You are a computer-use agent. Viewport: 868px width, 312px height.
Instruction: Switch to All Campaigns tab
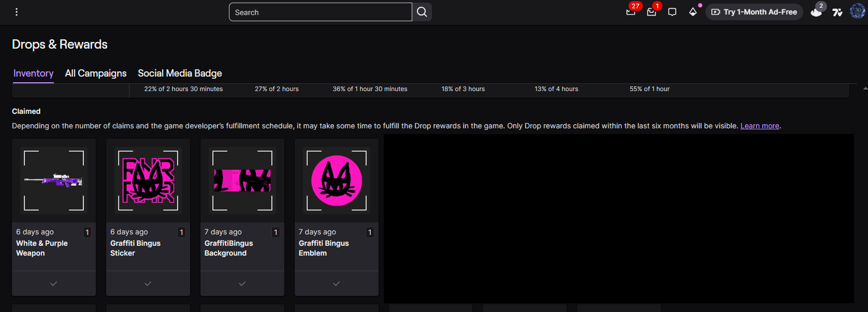pos(96,73)
